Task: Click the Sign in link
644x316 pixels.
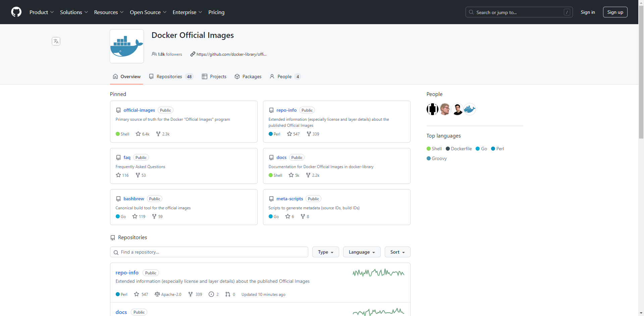Action: (x=588, y=12)
